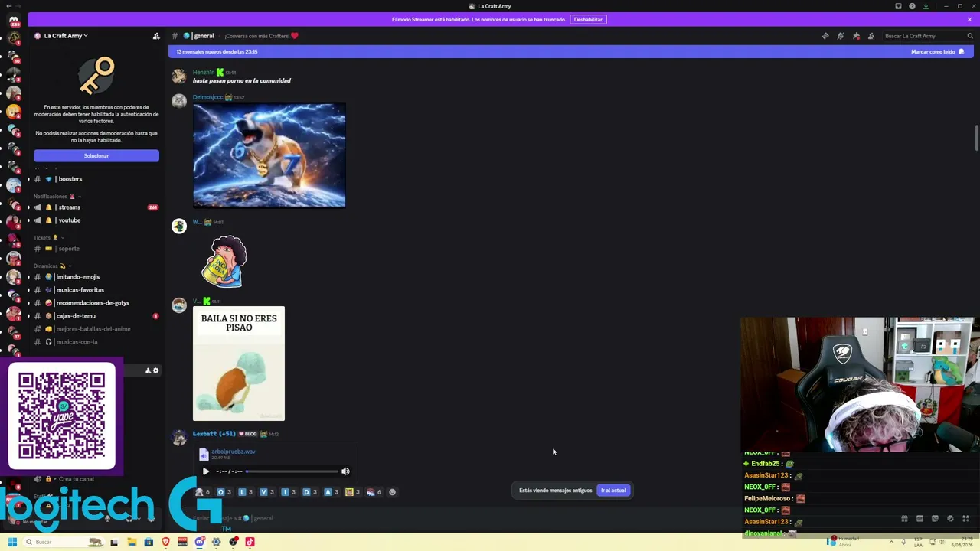Open TikTok from the taskbar
Viewport: 980px width, 551px height.
tap(250, 542)
